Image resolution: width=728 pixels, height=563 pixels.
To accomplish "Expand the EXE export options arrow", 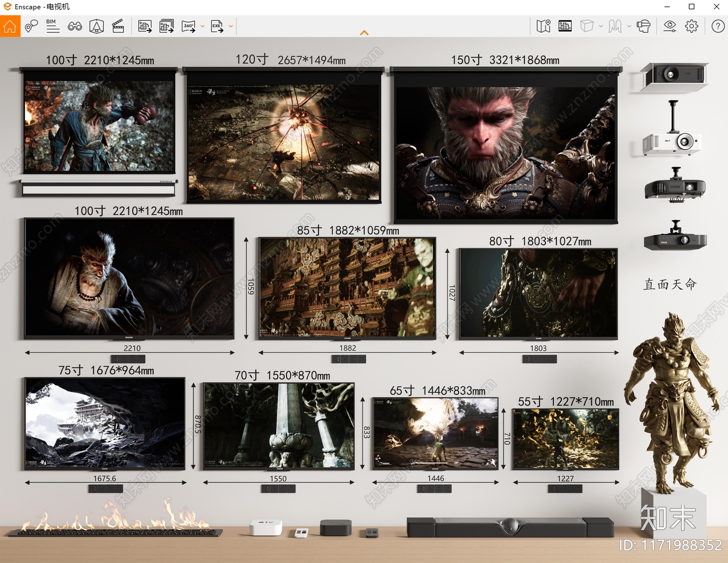I will click(231, 26).
